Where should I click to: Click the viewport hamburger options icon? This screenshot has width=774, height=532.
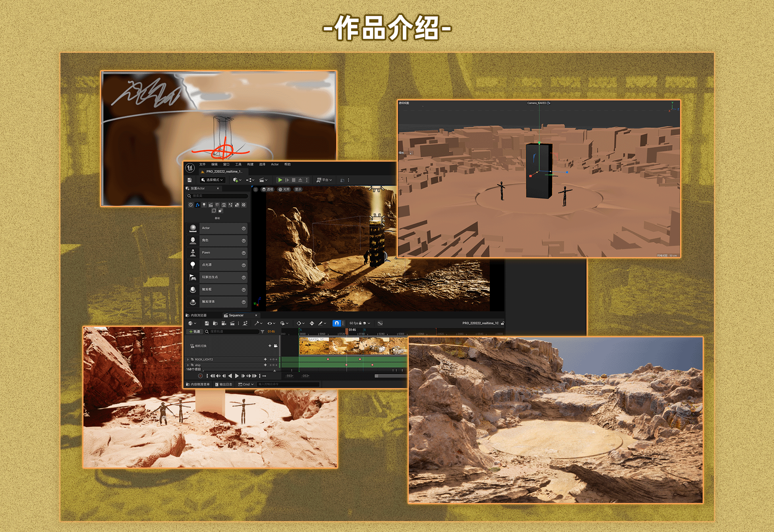click(x=256, y=189)
